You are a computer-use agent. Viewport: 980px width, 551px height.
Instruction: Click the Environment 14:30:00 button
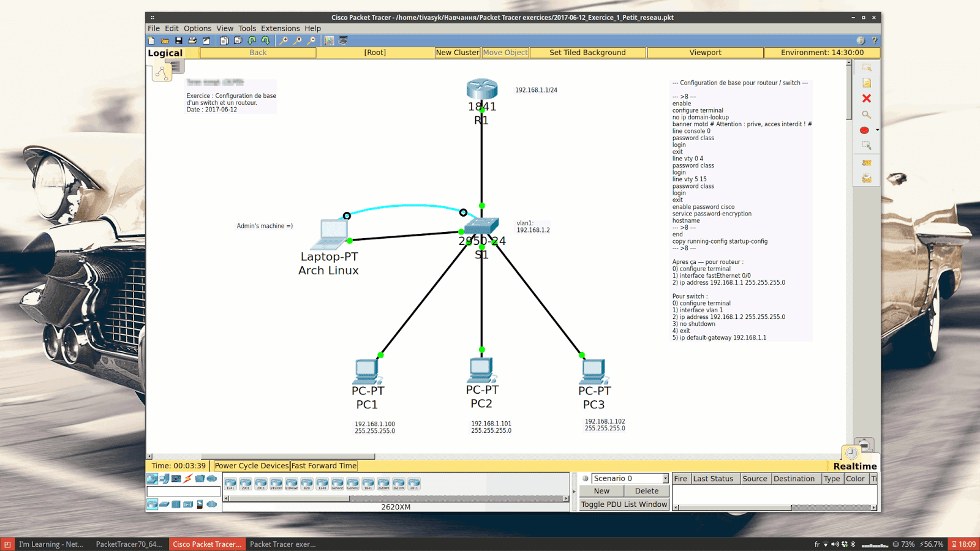822,53
